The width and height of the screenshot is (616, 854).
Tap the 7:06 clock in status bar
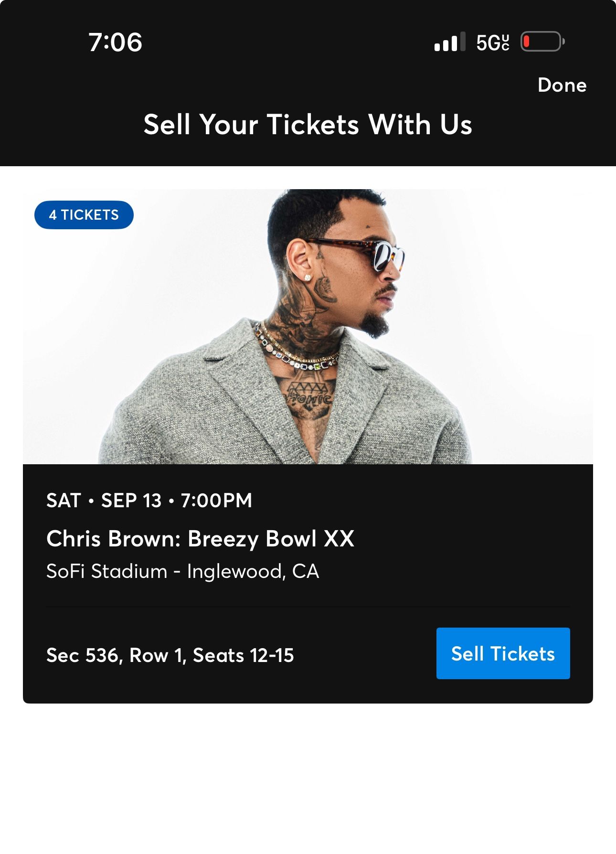pyautogui.click(x=115, y=42)
